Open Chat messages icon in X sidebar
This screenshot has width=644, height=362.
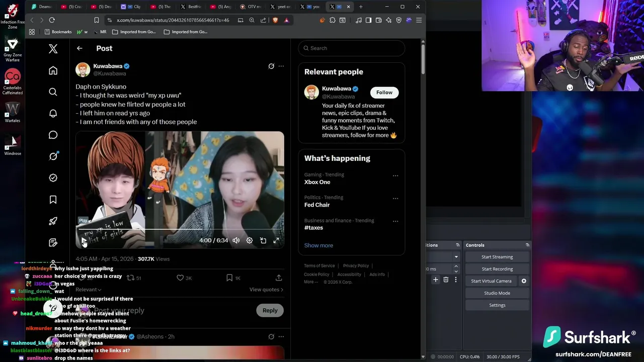(53, 135)
